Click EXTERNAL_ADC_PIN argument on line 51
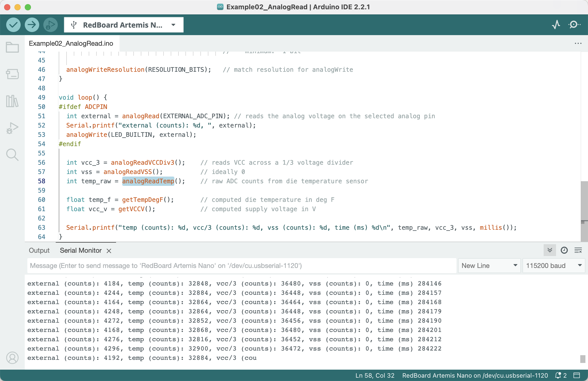 193,116
